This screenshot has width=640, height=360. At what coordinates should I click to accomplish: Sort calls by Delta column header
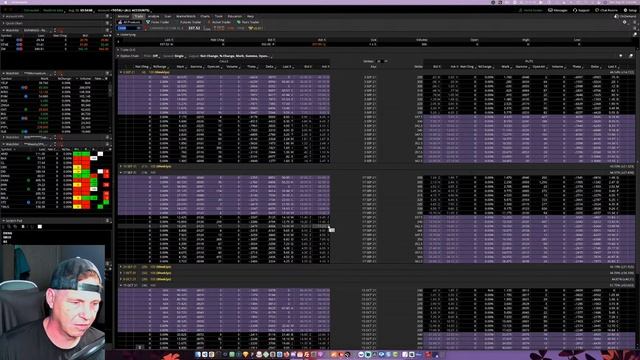269,67
